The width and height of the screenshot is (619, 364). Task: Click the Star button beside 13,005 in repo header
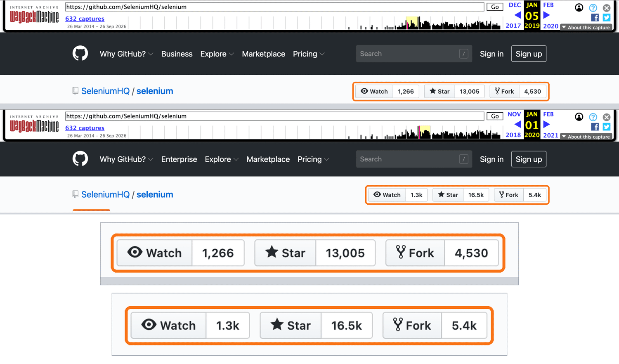[439, 91]
